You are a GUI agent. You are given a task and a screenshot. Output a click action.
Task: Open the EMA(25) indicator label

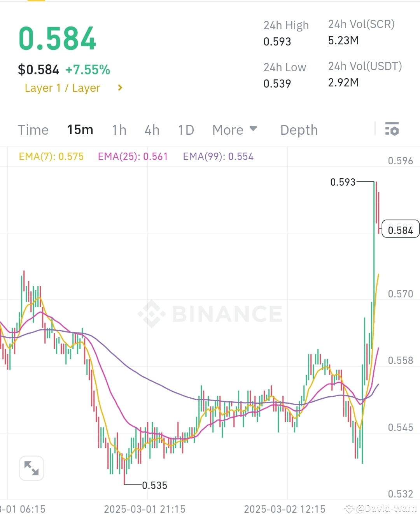click(132, 156)
